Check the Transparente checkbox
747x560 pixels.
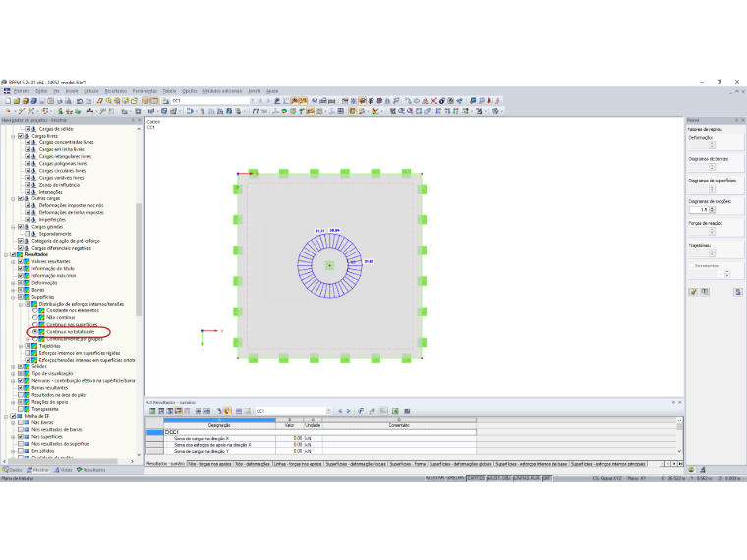21,409
